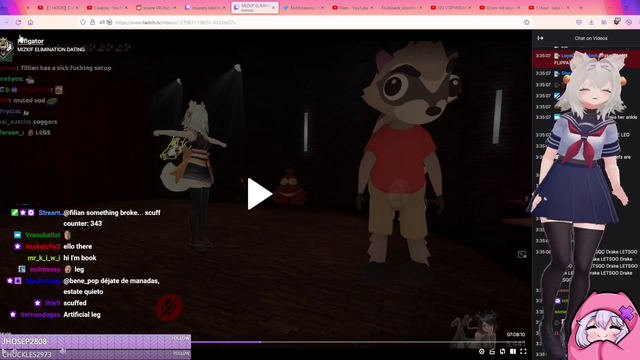Switch to the 'filian - YouTube' tab

(352, 8)
